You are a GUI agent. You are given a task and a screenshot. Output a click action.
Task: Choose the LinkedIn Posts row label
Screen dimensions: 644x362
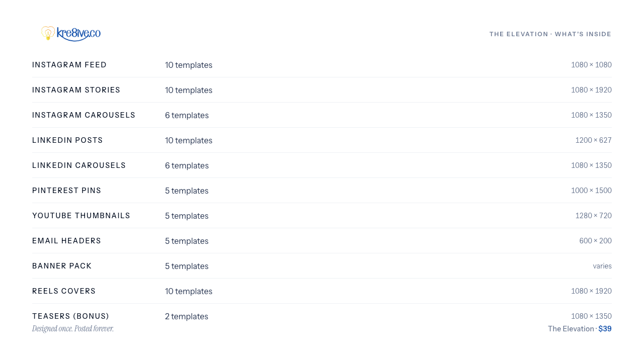(x=67, y=140)
